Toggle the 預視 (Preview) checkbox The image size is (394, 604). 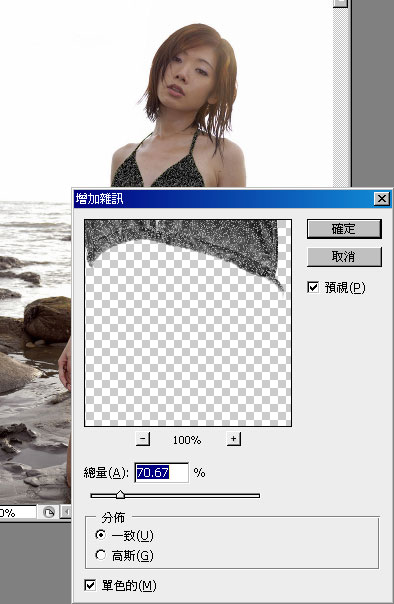(313, 287)
